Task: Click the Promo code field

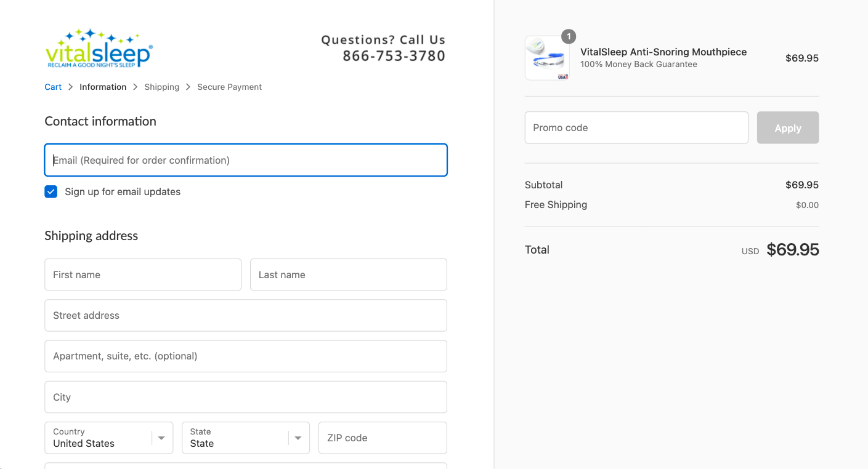Action: click(x=636, y=127)
